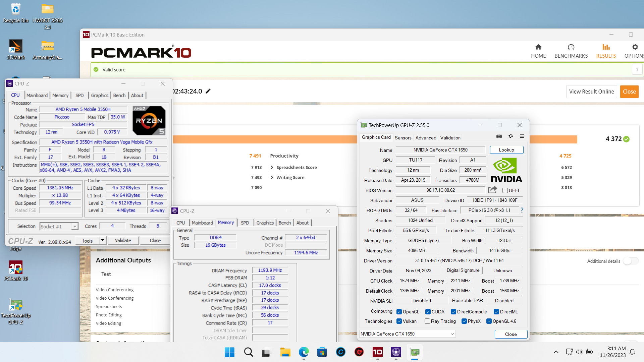Screen dimensions: 644x362
Task: Open Advanced tab in GPU-Z
Action: (426, 138)
